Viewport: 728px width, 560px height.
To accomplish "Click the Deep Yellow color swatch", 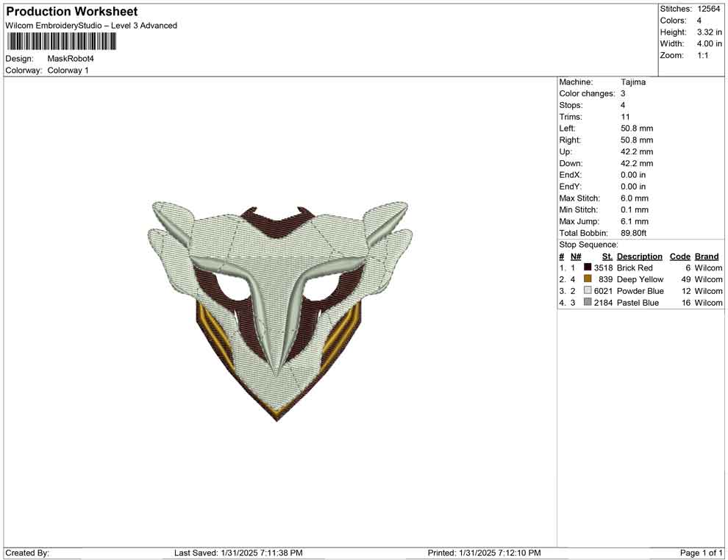I will 588,279.
